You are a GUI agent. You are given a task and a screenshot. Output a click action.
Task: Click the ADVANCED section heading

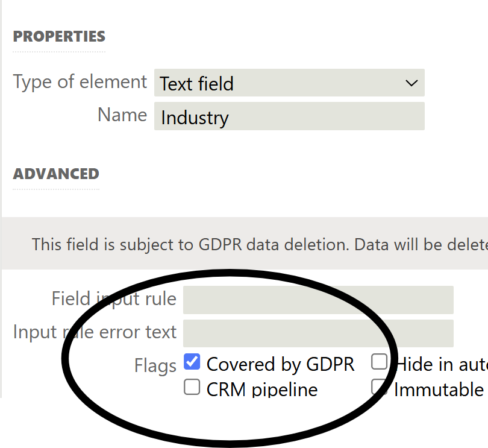[56, 174]
